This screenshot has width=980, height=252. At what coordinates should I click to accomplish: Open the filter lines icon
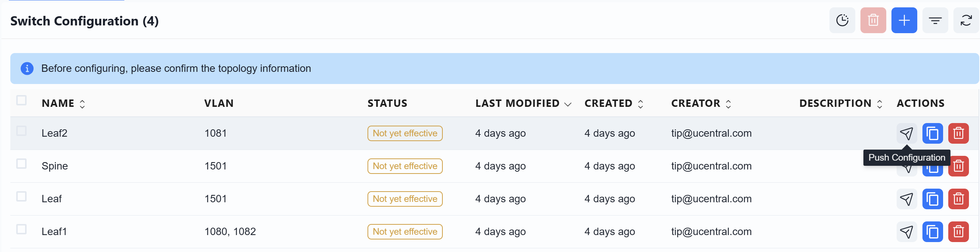click(x=935, y=21)
